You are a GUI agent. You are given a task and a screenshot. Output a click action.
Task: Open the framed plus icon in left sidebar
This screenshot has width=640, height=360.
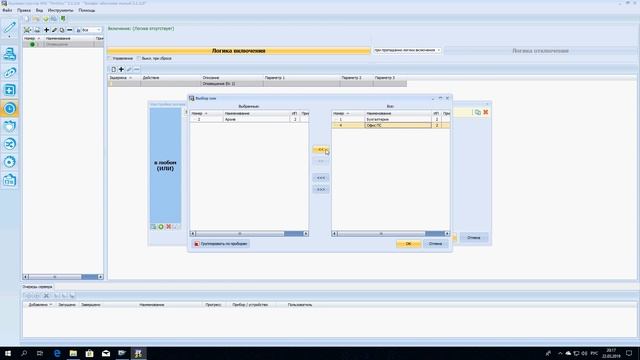click(9, 90)
